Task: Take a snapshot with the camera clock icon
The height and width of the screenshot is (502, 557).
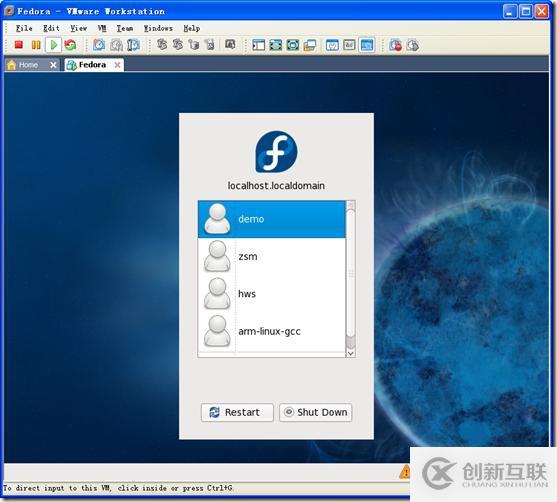Action: coord(99,45)
